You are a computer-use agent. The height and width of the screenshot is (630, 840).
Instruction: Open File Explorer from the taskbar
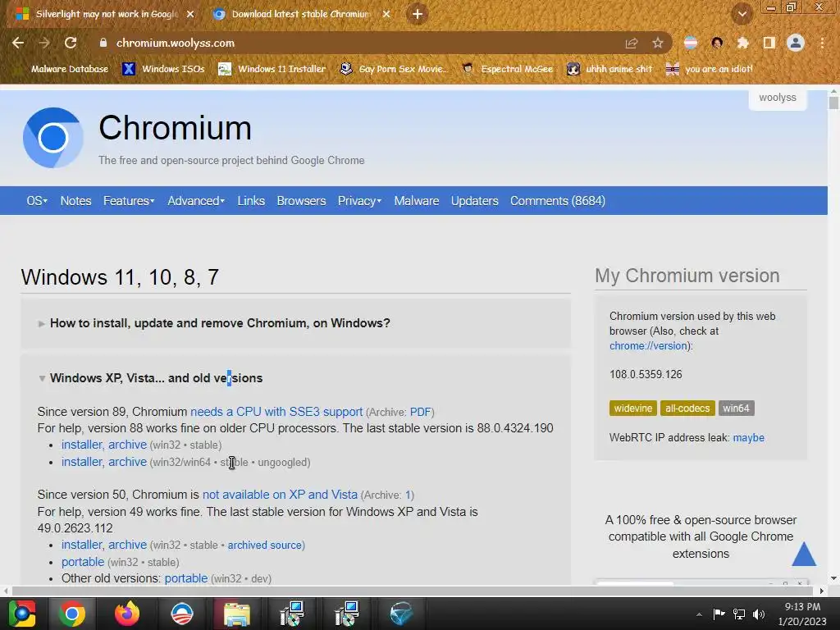[237, 614]
